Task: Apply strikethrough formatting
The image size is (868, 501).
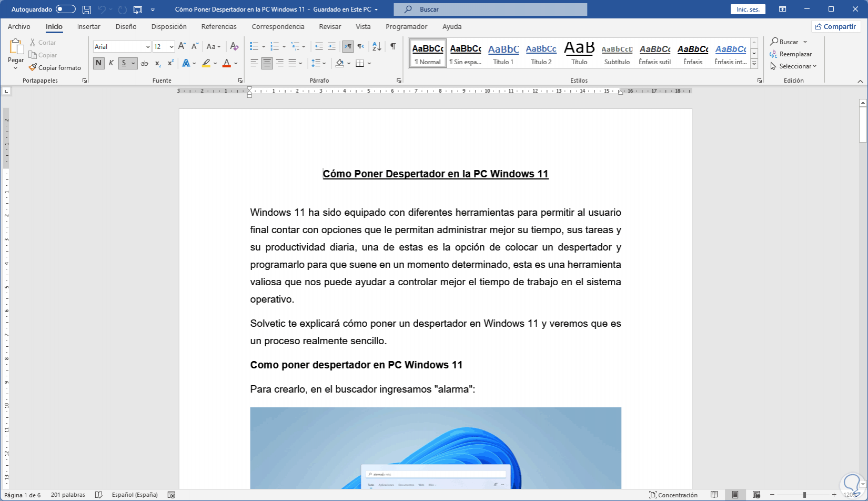Action: point(145,63)
